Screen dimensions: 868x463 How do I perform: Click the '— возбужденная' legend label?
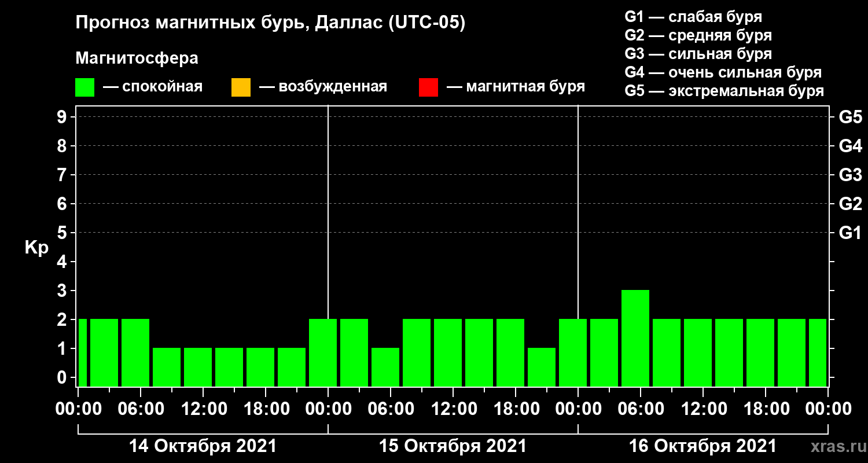(x=323, y=87)
